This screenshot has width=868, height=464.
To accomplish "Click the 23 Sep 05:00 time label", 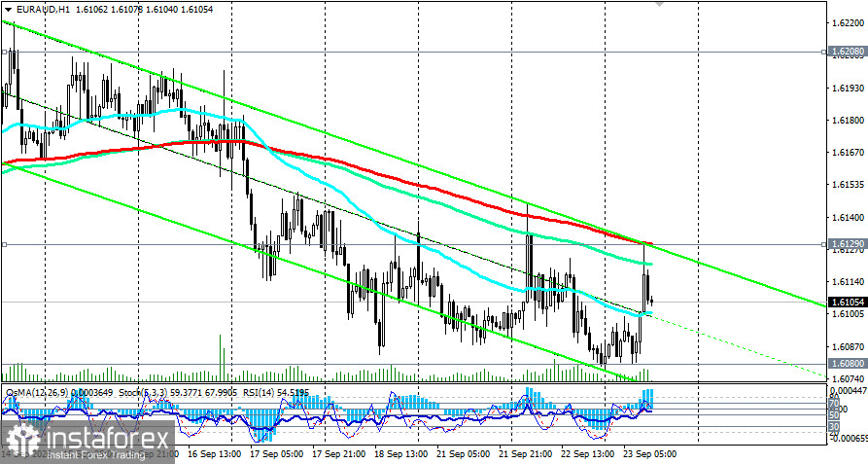I will point(650,454).
